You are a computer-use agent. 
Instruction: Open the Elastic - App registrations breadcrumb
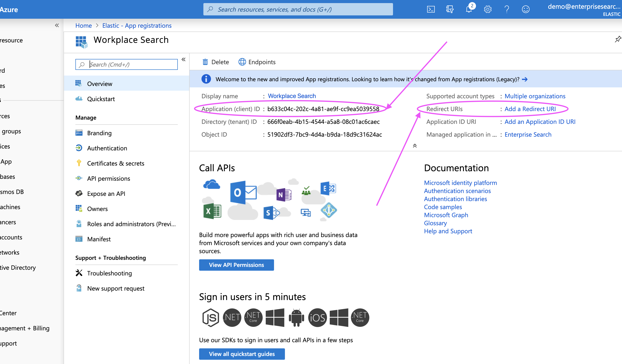[137, 26]
